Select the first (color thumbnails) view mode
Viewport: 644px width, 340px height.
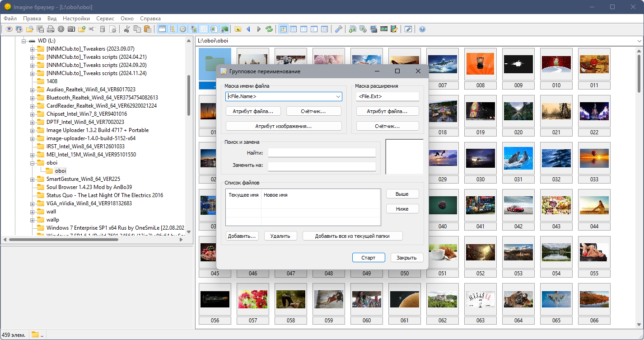(283, 29)
